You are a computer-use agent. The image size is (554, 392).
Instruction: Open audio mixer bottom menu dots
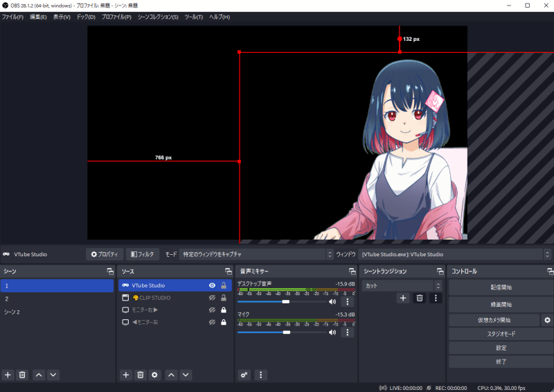[261, 375]
